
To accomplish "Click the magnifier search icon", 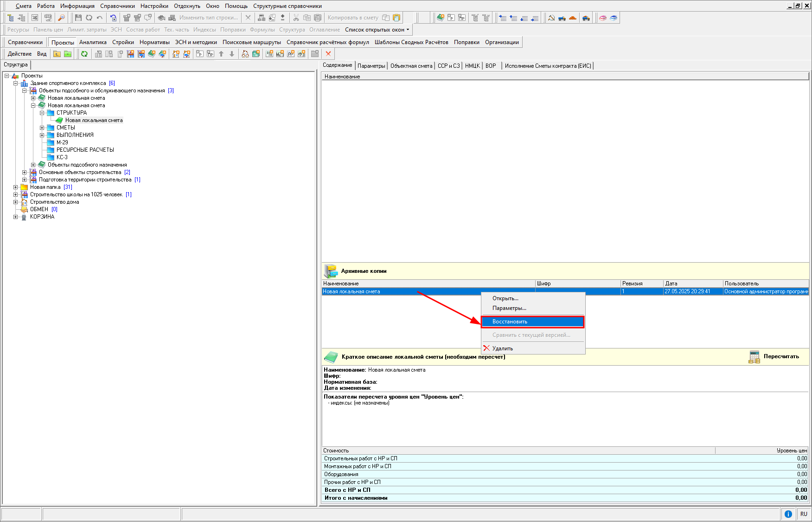I will tap(61, 18).
